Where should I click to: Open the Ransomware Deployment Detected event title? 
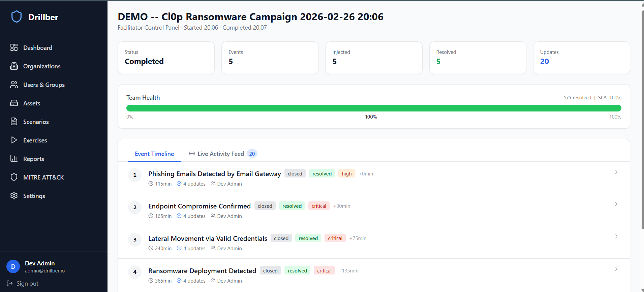(202, 271)
